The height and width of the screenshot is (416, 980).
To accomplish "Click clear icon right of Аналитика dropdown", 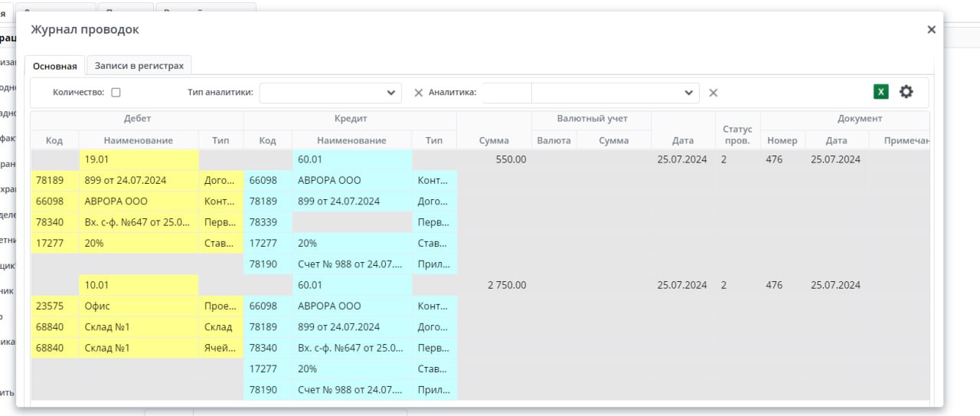I will (713, 93).
